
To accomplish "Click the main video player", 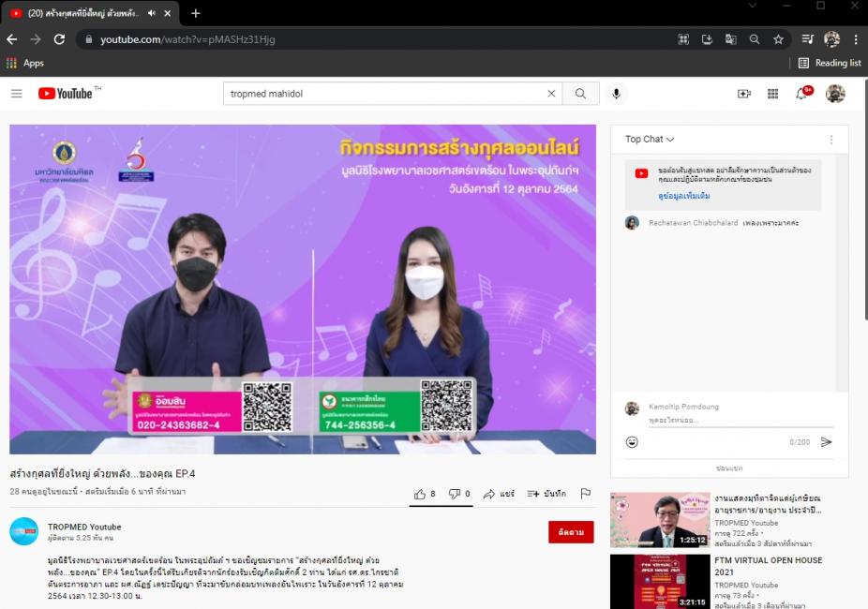I will [x=303, y=290].
